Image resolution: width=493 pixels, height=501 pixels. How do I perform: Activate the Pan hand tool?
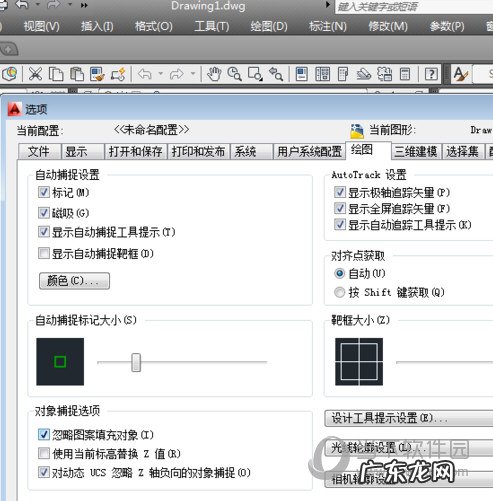coord(214,74)
